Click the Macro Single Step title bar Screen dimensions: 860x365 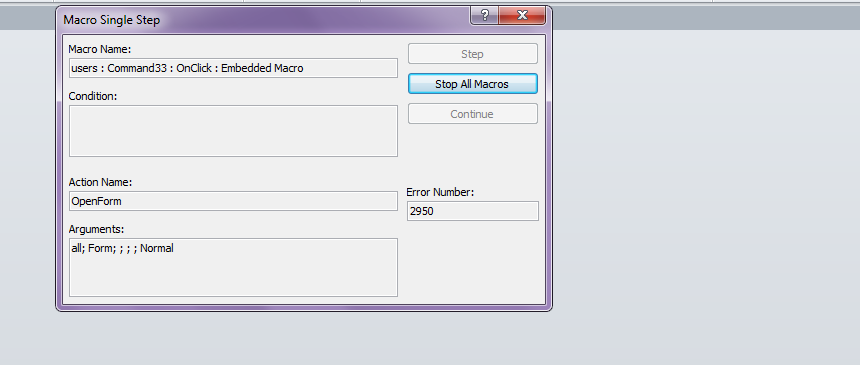[263, 20]
